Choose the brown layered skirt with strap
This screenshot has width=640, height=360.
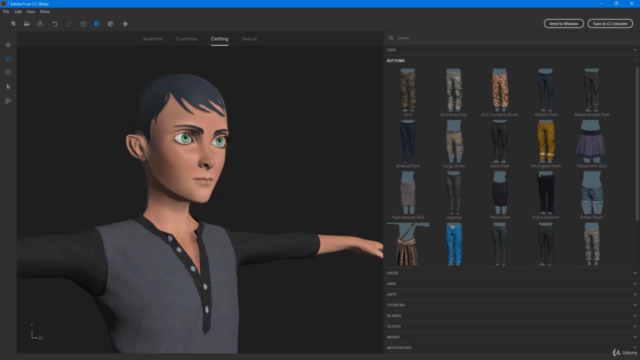(x=408, y=244)
